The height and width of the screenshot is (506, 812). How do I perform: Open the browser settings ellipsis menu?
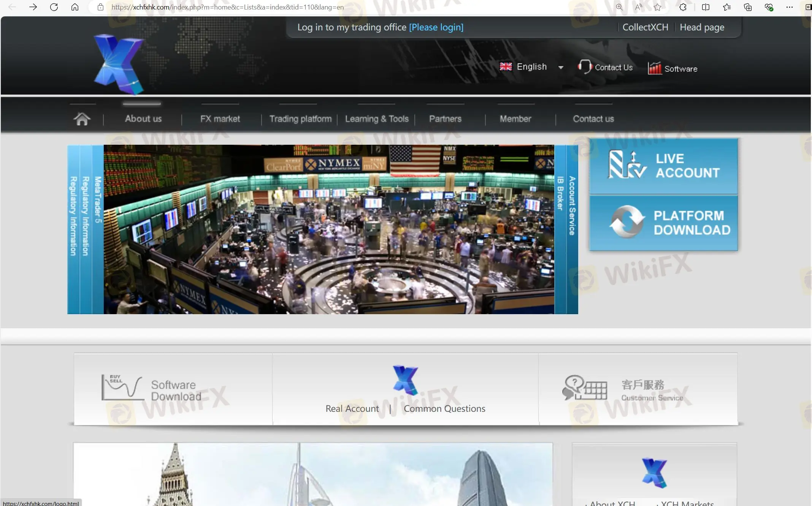coord(790,7)
